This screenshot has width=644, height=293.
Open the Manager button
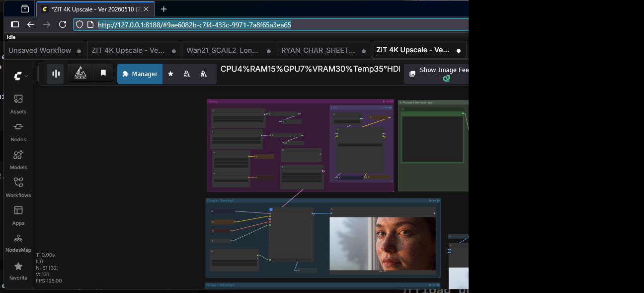(140, 74)
